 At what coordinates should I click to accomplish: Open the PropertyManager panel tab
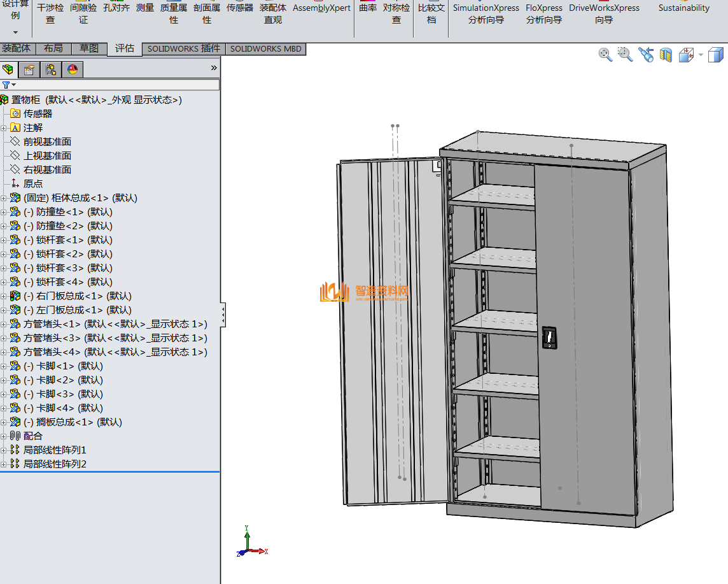click(29, 69)
